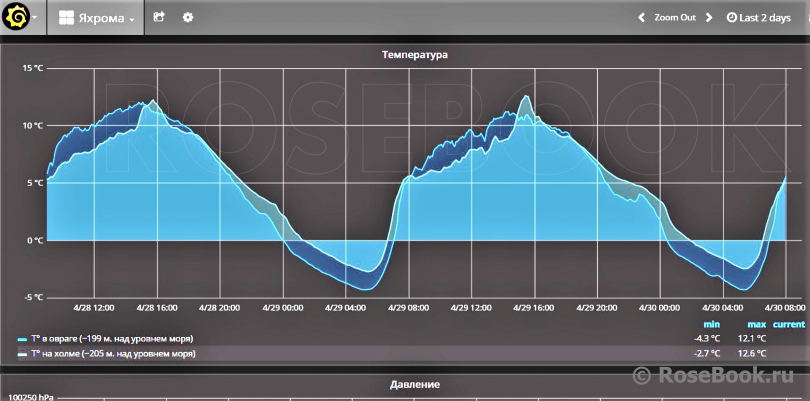This screenshot has height=401, width=810.
Task: Click color swatch for 'T° в овраге' series
Action: coord(22,339)
